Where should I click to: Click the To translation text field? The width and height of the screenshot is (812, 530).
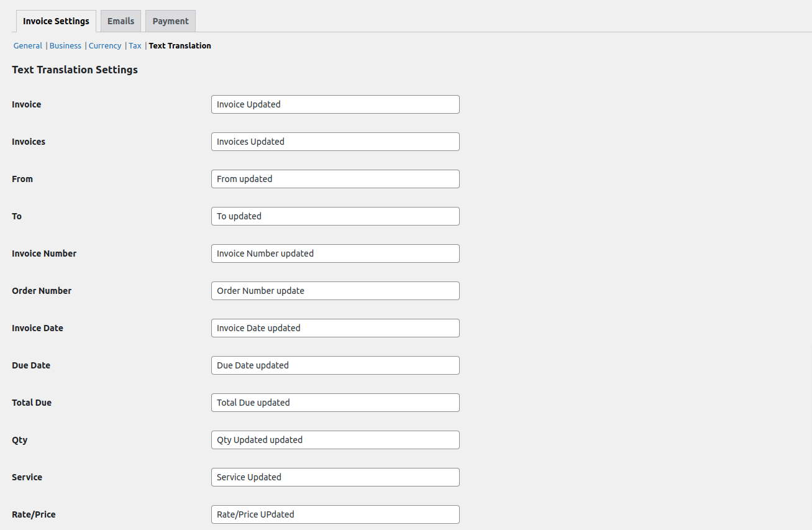pos(335,216)
